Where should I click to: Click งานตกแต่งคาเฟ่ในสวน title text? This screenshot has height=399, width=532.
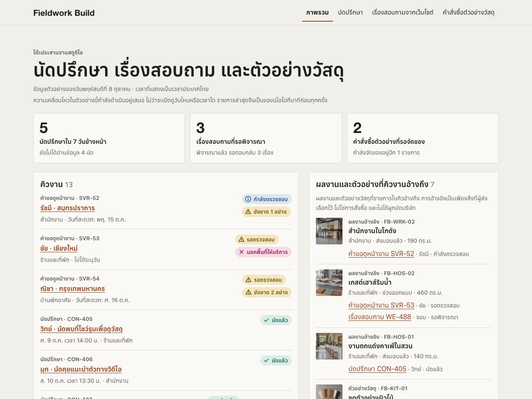380,346
